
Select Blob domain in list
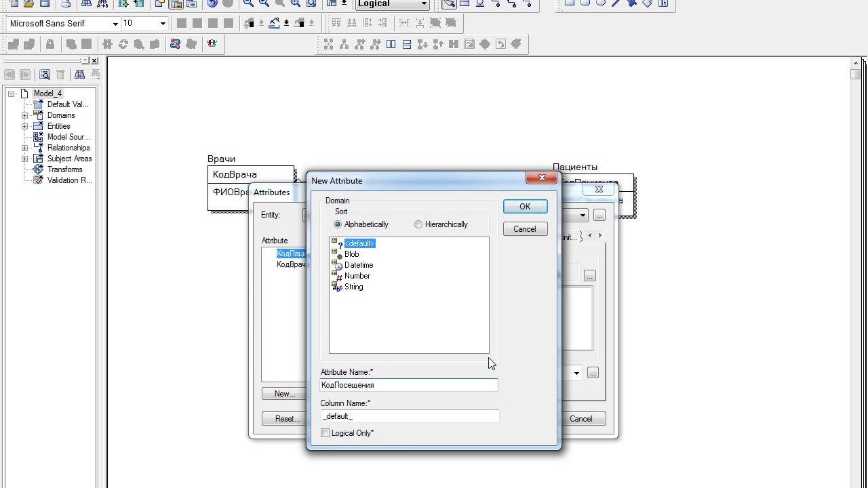coord(351,254)
